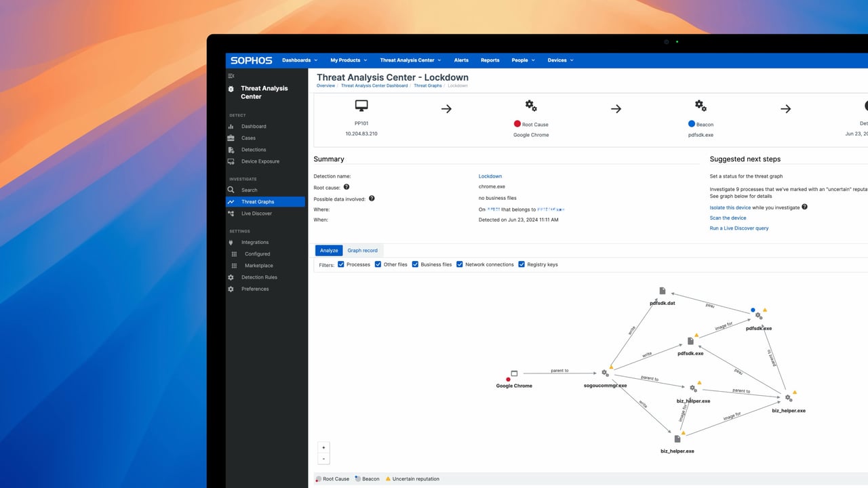The image size is (868, 488).
Task: Open Reports in the top navigation
Action: (x=490, y=60)
